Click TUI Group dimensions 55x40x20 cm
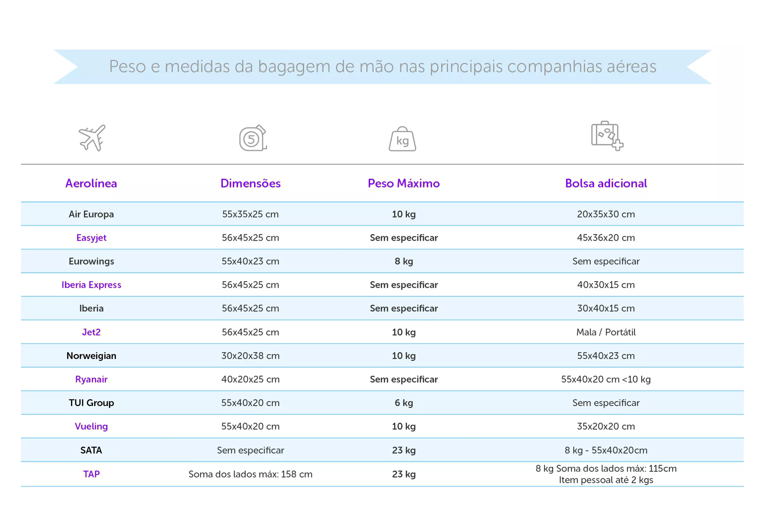765x532 pixels. tap(251, 403)
